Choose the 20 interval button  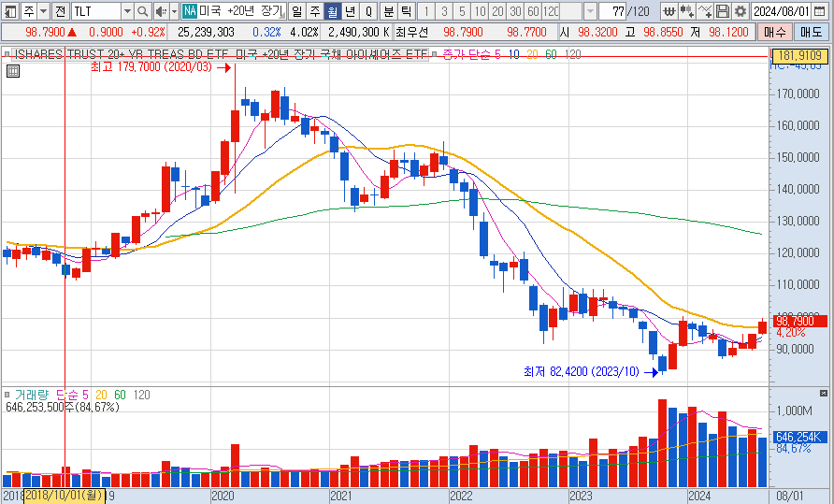pos(497,11)
